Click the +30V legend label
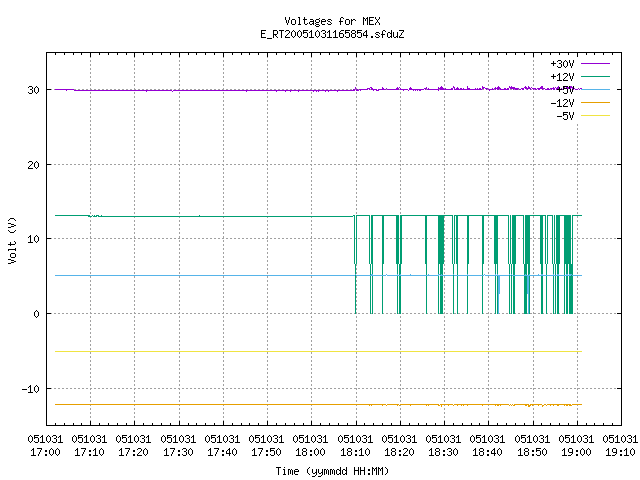The image size is (640, 480). tap(562, 64)
